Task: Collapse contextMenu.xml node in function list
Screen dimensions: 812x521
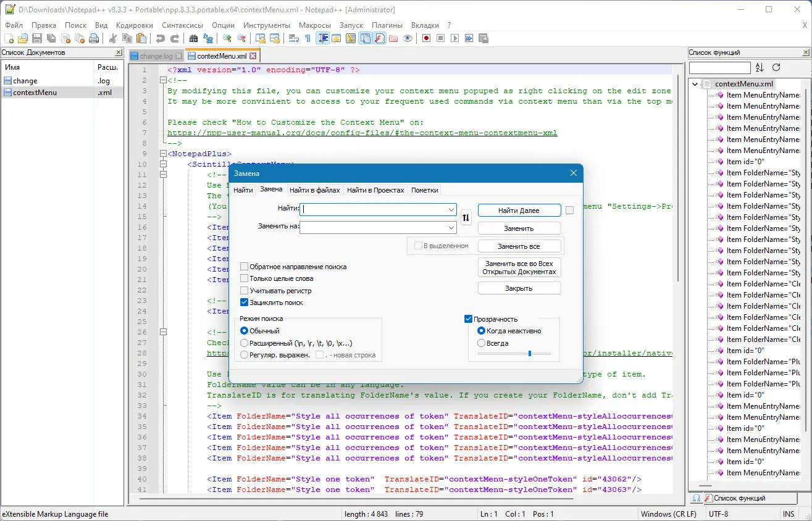Action: [x=696, y=84]
